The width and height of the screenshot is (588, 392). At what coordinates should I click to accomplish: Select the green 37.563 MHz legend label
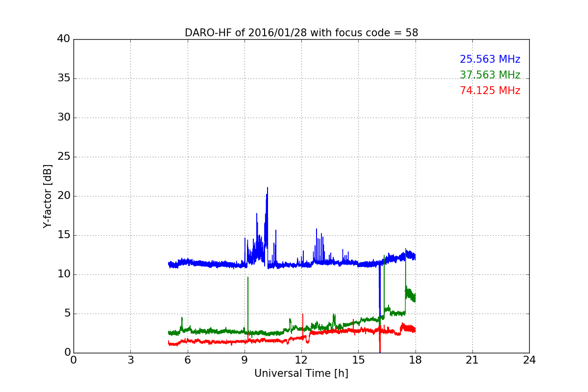point(490,75)
